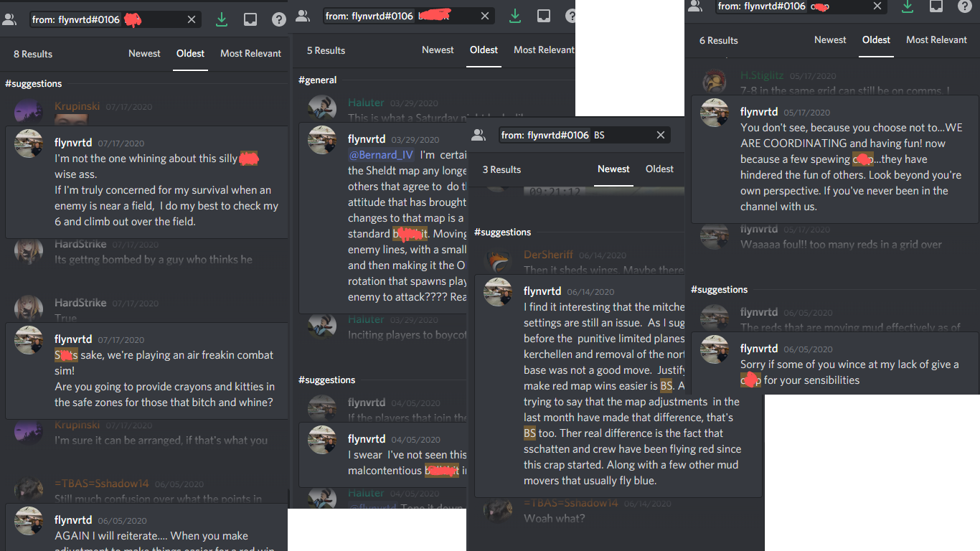980x551 pixels.
Task: Click the @Bernard_IV mention link
Action: click(x=382, y=154)
